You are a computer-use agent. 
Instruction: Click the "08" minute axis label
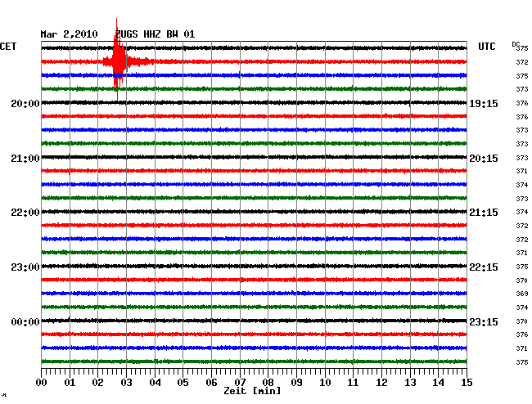[x=268, y=382]
